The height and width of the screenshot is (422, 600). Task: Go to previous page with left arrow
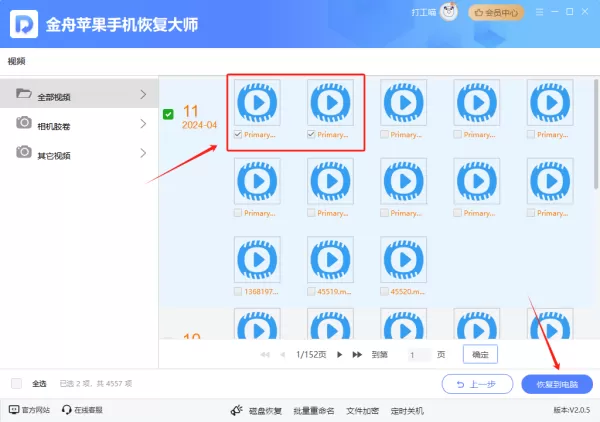click(283, 355)
